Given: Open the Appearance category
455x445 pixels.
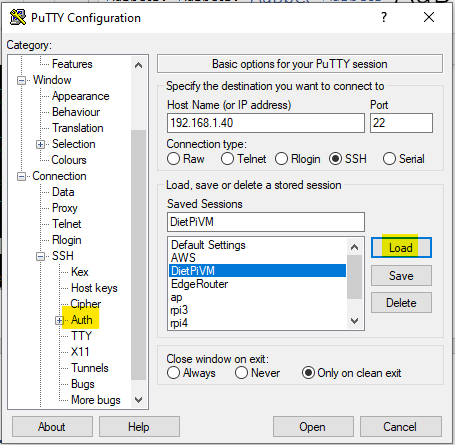Looking at the screenshot, I should point(81,96).
